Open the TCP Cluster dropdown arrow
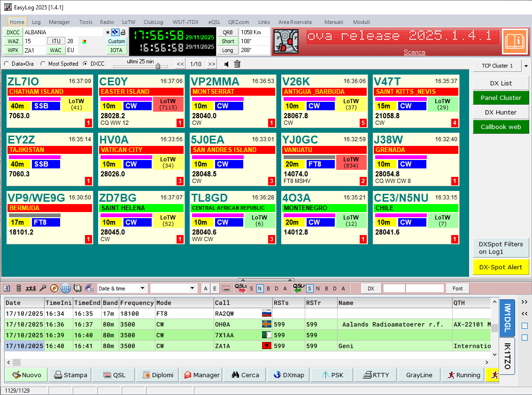 [x=526, y=66]
